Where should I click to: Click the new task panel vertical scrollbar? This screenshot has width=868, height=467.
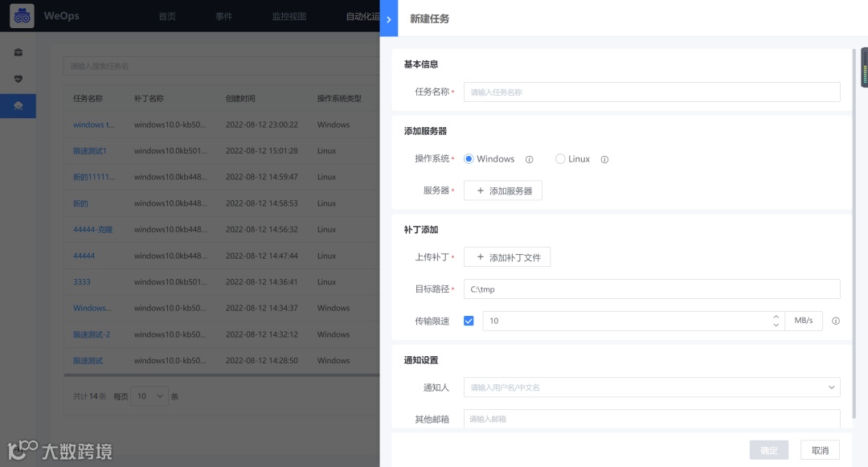pyautogui.click(x=854, y=233)
